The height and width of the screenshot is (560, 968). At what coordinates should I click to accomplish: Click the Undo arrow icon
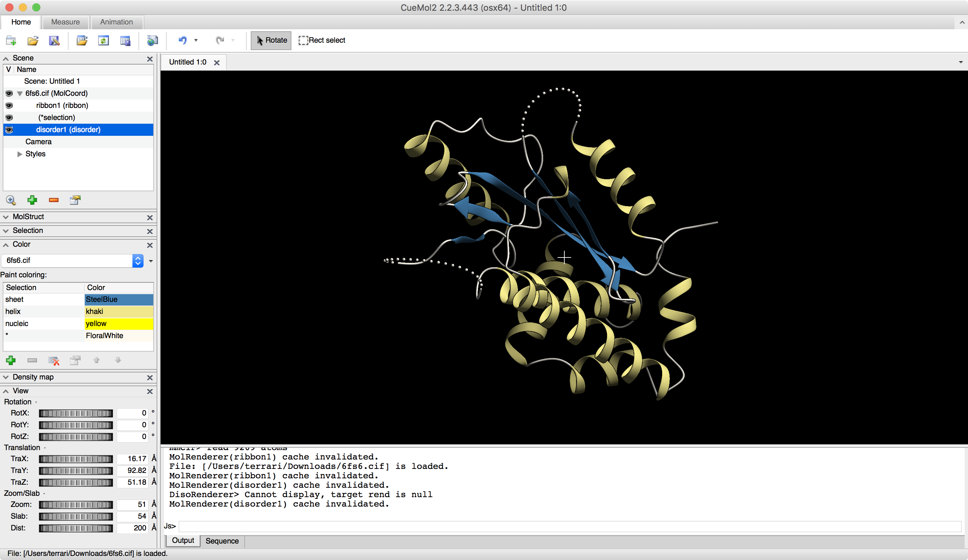pos(183,40)
